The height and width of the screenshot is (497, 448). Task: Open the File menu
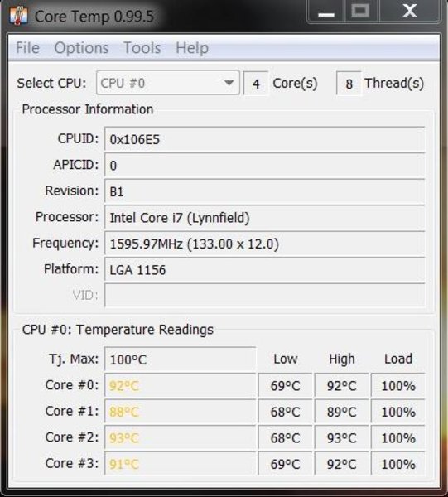tap(27, 48)
